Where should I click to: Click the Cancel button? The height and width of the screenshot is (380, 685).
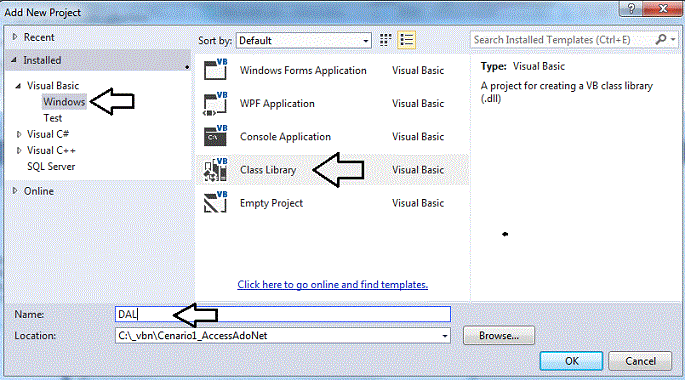640,361
